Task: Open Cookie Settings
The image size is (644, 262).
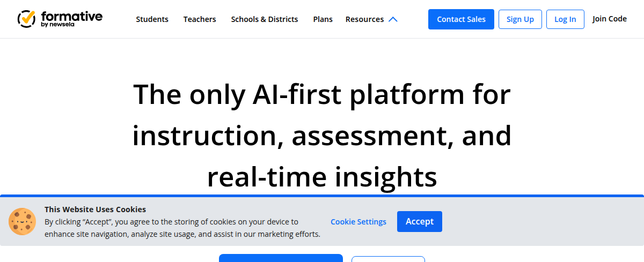Action: (358, 222)
